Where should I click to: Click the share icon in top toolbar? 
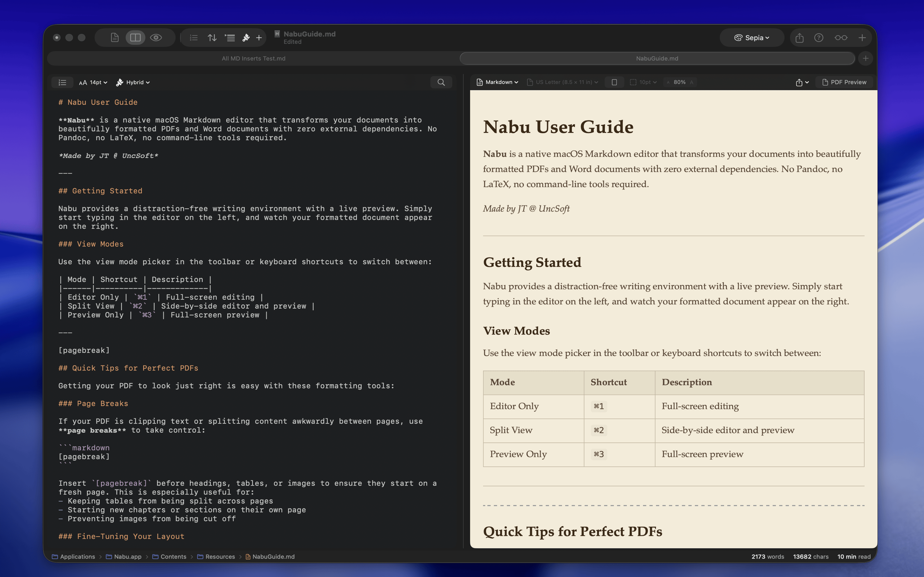pos(800,38)
